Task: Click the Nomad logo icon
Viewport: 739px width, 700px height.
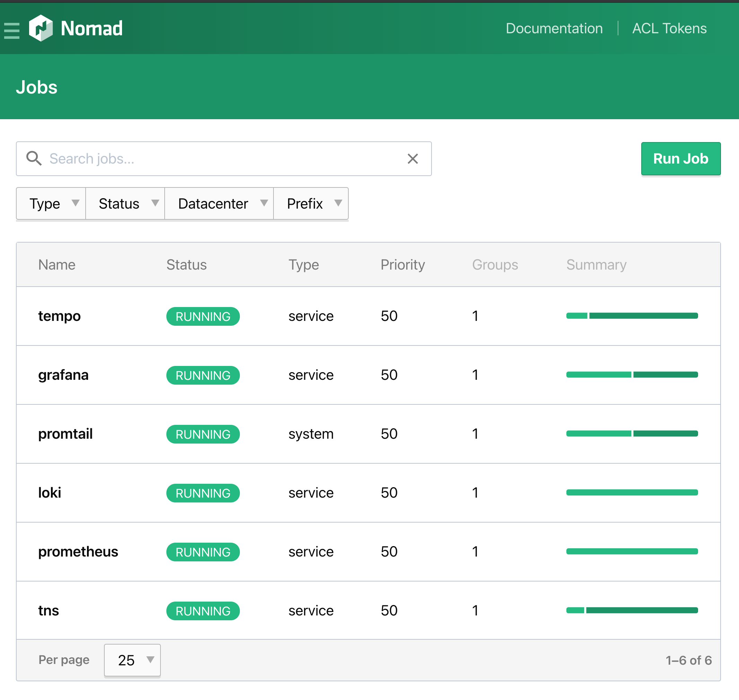Action: (x=41, y=28)
